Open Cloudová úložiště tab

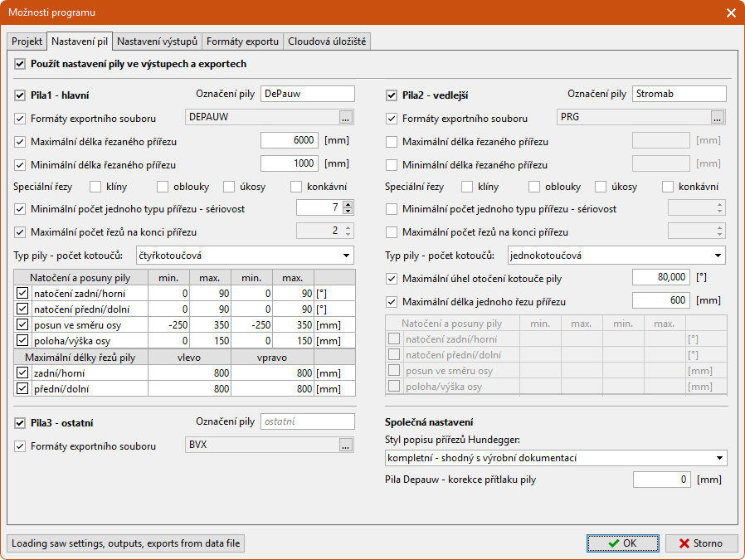point(327,41)
